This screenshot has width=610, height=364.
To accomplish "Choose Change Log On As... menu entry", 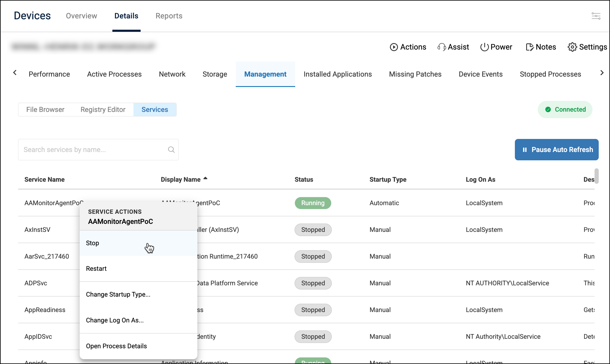I will (x=139, y=320).
